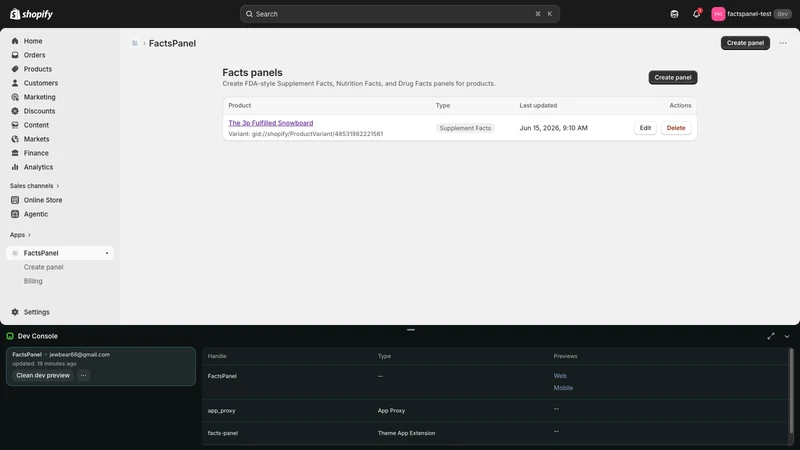The height and width of the screenshot is (450, 800).
Task: Click the Dev Console scrollbar
Action: [x=791, y=390]
